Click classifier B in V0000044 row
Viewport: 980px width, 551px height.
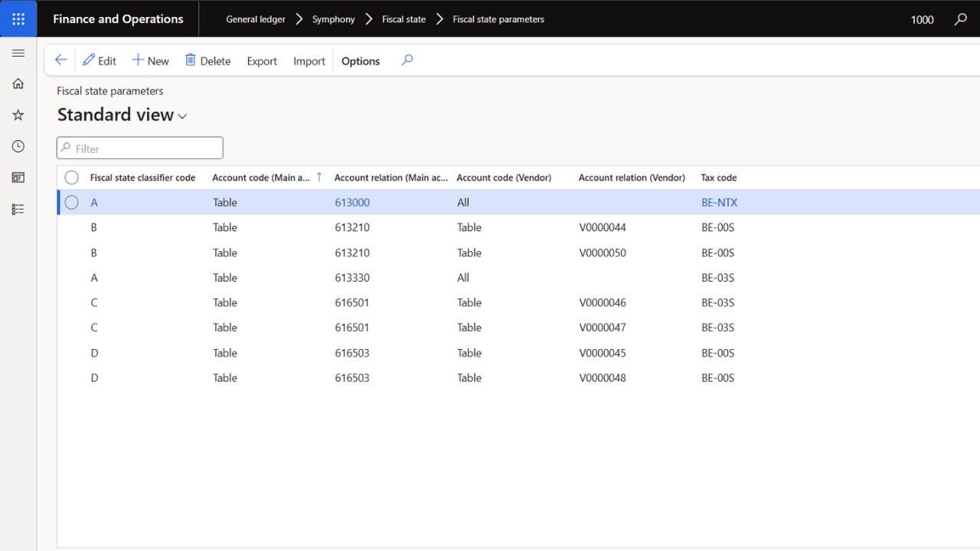(x=94, y=227)
